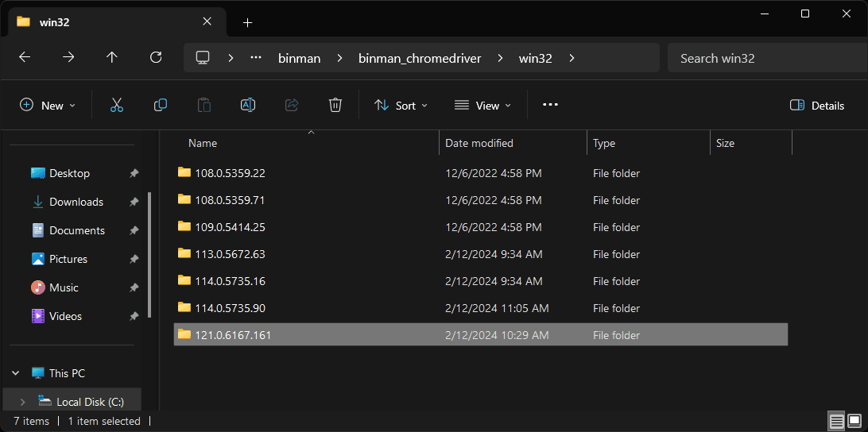Go forward with the right arrow

click(x=68, y=57)
